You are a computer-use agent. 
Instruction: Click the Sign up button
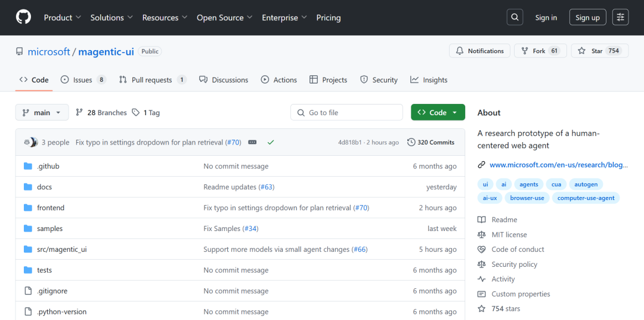587,17
